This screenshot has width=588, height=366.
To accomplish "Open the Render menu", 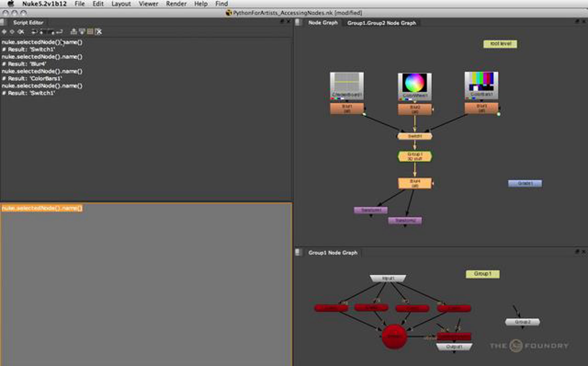I will [176, 4].
